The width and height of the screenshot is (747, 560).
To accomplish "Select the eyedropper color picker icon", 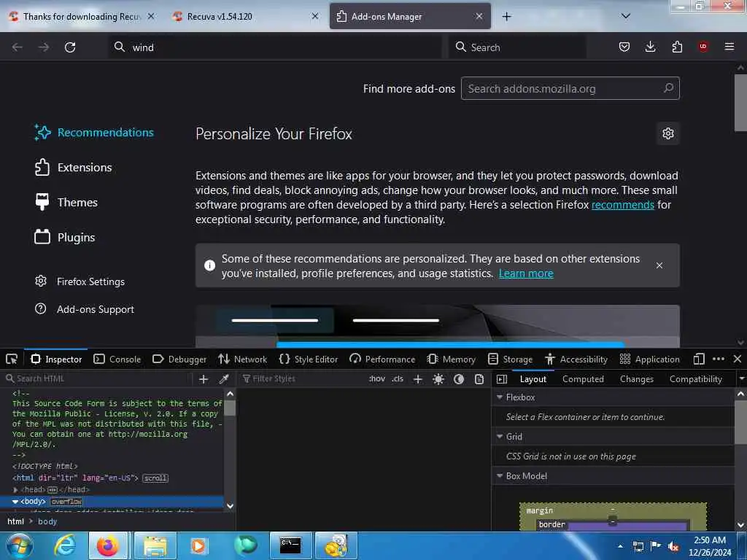I will click(224, 379).
